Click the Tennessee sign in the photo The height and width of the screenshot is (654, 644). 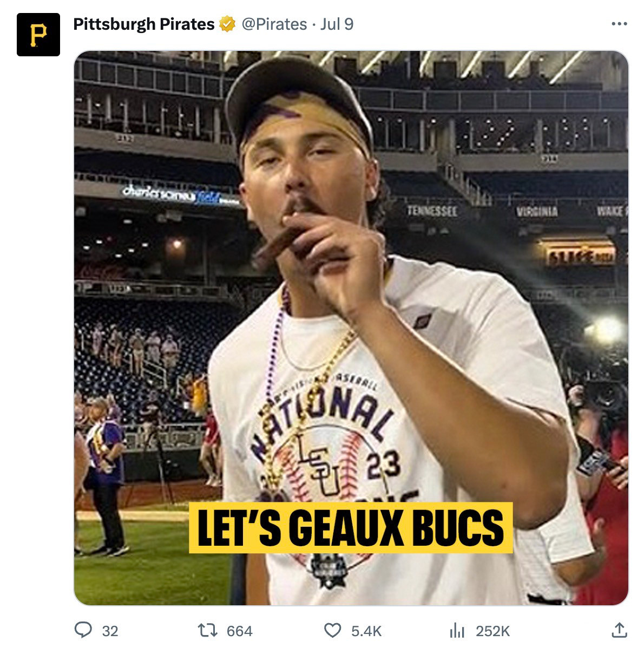click(x=432, y=211)
